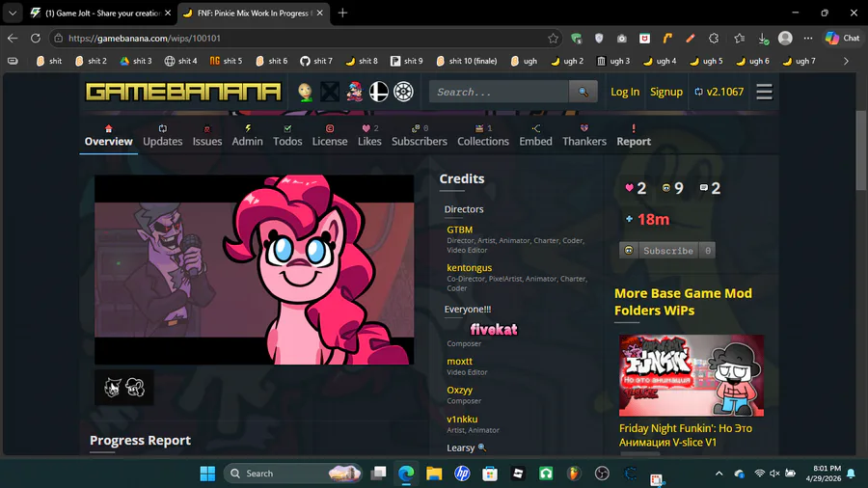This screenshot has width=868, height=488.
Task: Expand the tab search dropdown
Action: [x=13, y=13]
